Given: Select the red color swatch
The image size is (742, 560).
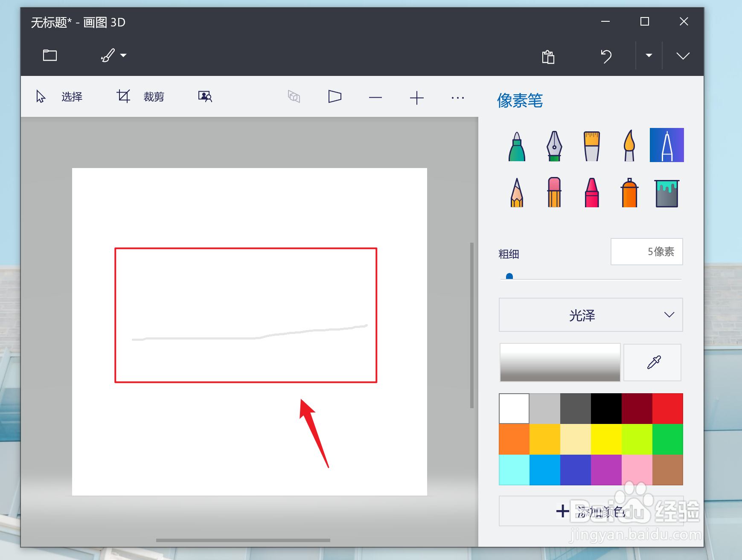Looking at the screenshot, I should click(668, 408).
